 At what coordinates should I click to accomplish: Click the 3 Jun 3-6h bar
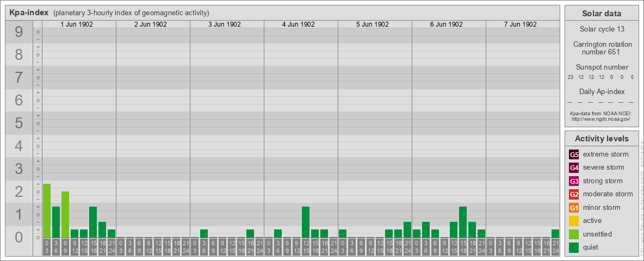click(x=204, y=233)
